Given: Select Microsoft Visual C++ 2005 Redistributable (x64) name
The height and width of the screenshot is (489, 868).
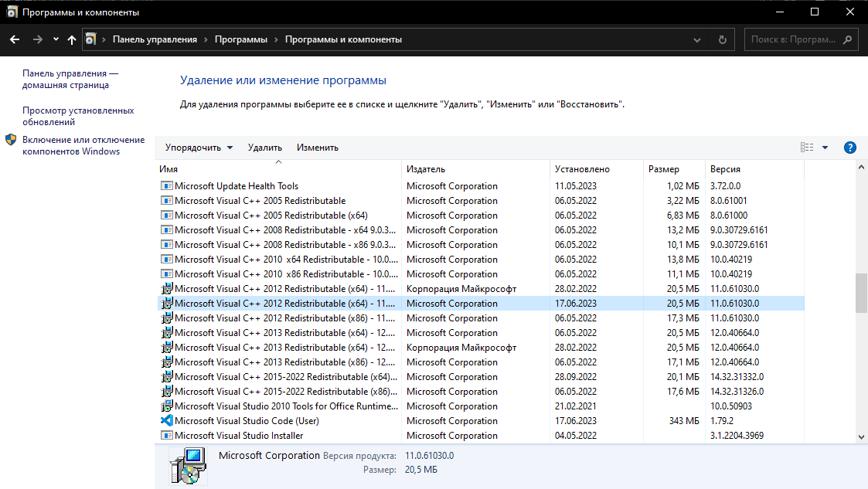Looking at the screenshot, I should (271, 216).
